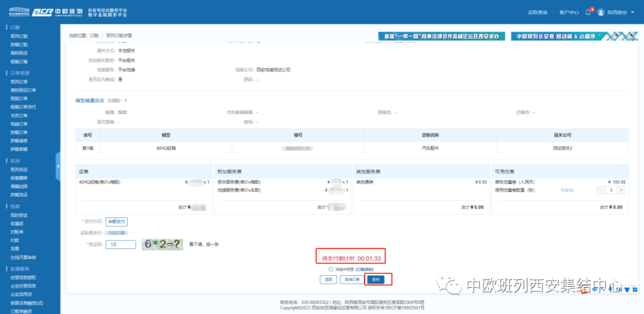Click the coupon quantity field showing 0
644x314 pixels.
click(611, 190)
